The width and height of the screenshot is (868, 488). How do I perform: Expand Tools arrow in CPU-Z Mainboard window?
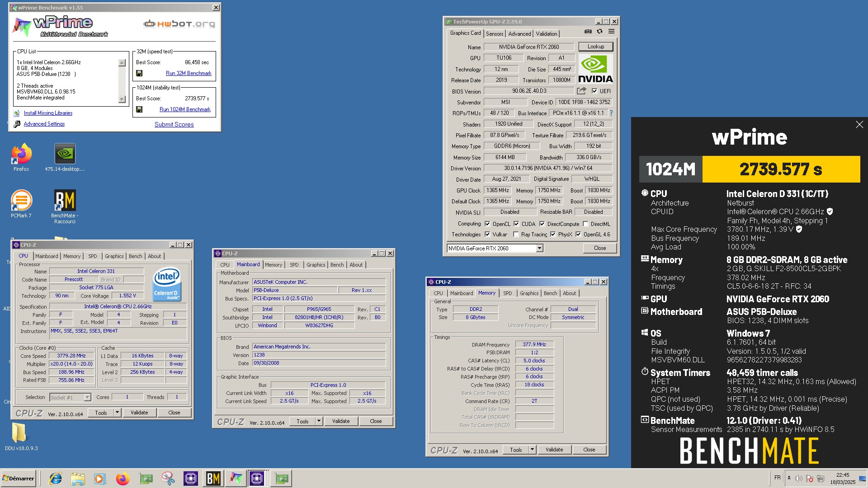click(x=319, y=421)
